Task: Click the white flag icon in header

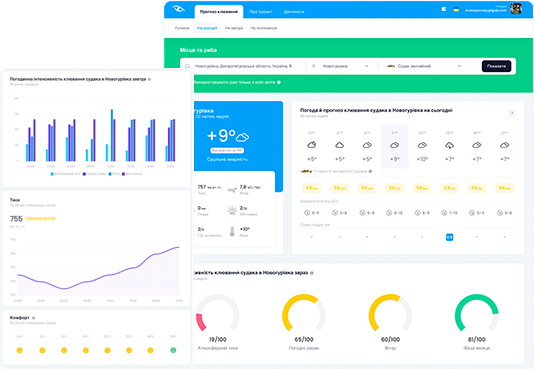Action: click(444, 9)
